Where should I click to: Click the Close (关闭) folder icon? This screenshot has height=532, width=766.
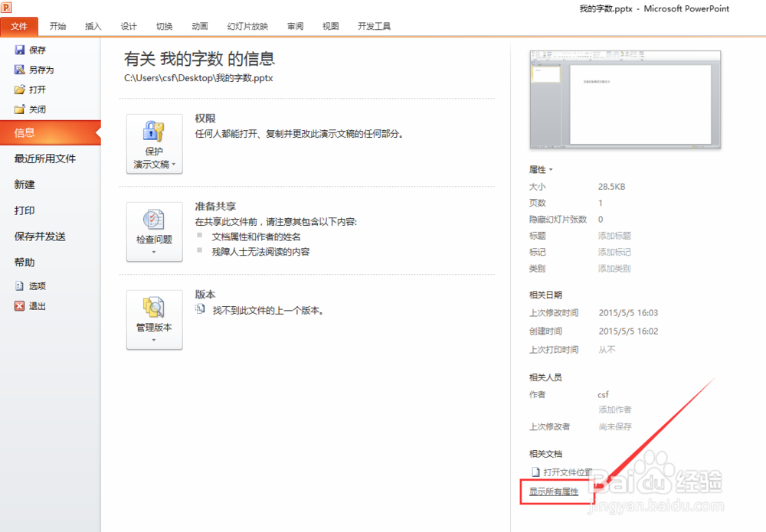coord(20,109)
